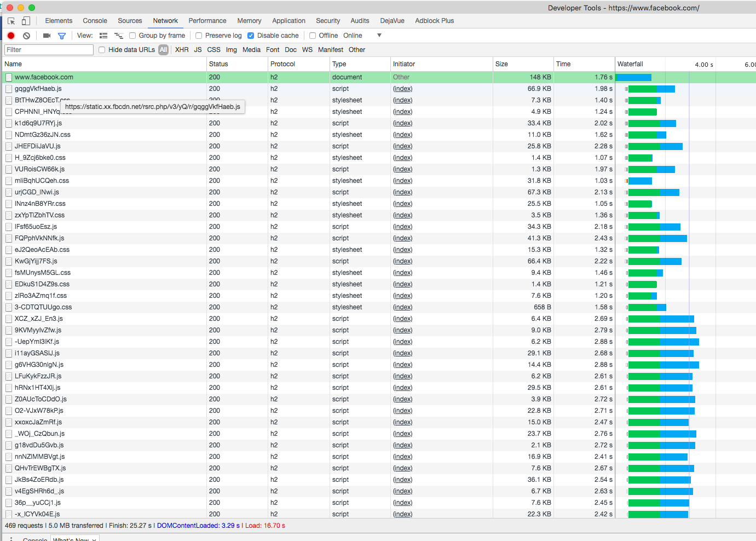
Task: Select the All filter type
Action: point(163,50)
